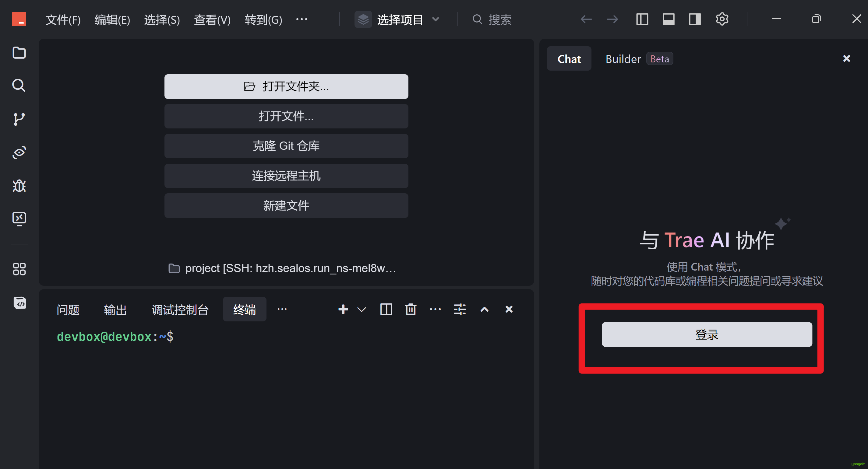Click the 连接远程主机 button
868x469 pixels.
click(x=286, y=176)
